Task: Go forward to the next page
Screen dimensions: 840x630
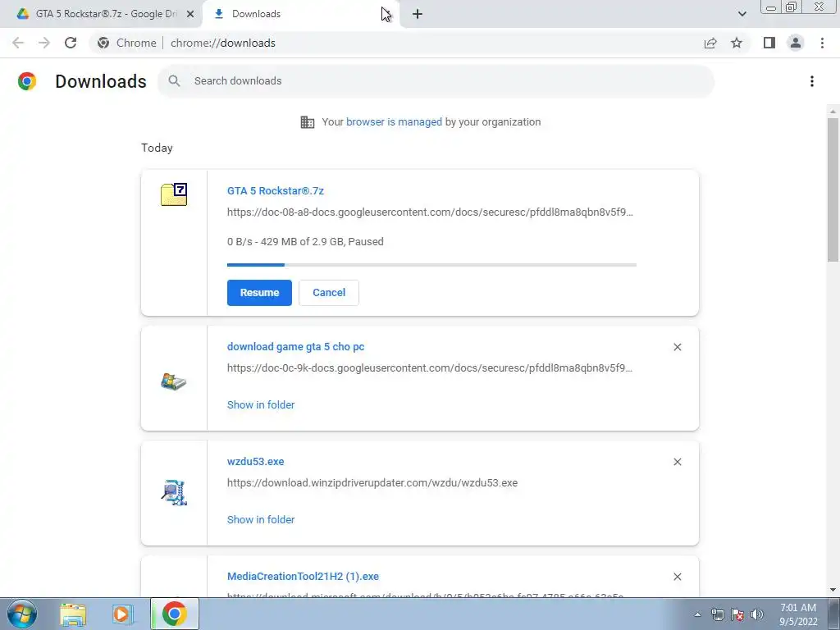Action: 44,43
